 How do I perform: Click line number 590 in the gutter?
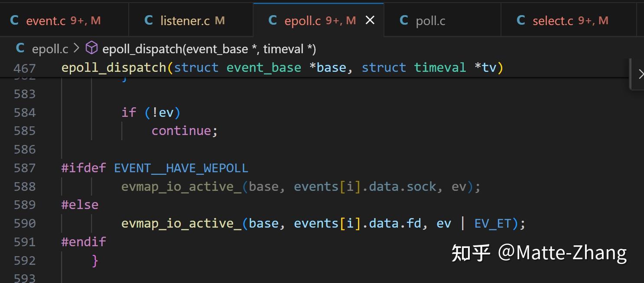pos(25,223)
